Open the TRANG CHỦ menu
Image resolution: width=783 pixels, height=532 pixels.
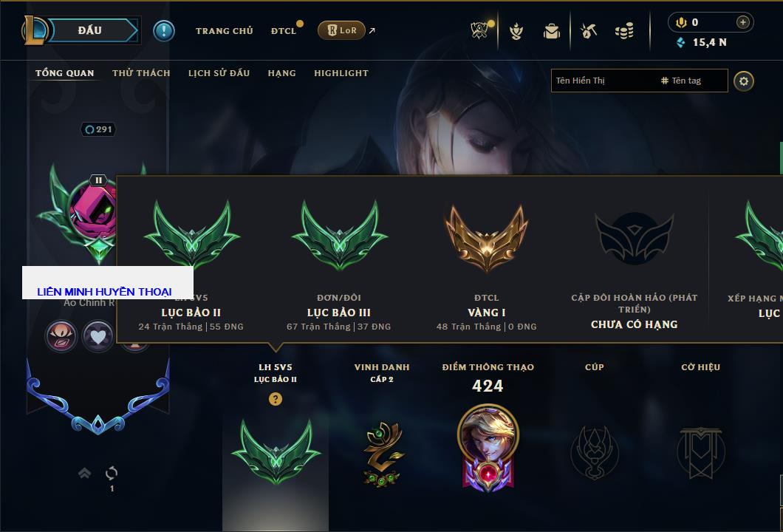225,31
